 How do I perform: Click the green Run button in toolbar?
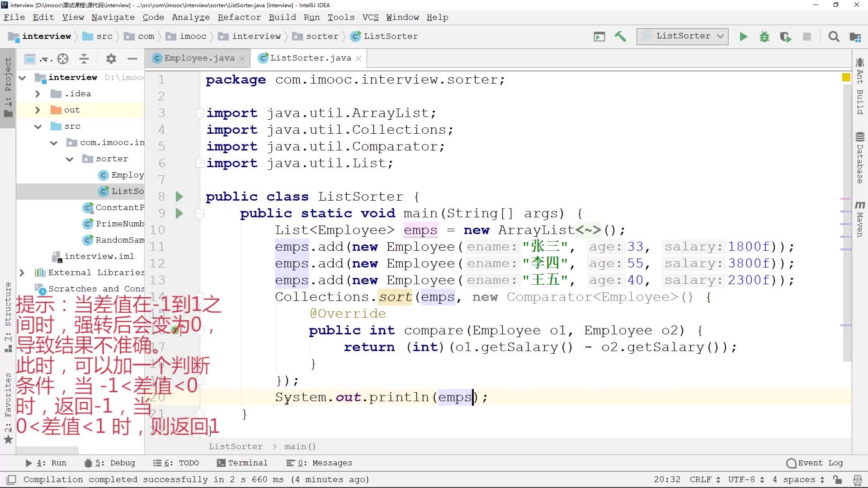743,37
